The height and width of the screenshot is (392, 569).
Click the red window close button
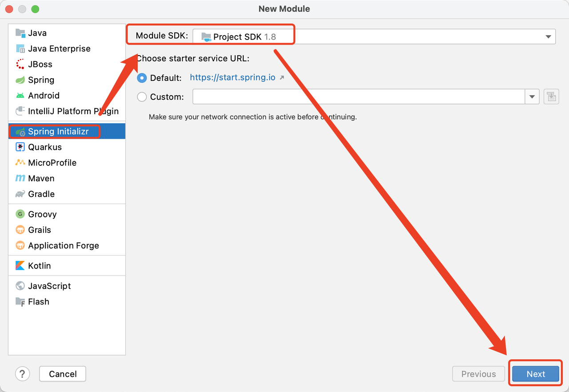point(9,9)
